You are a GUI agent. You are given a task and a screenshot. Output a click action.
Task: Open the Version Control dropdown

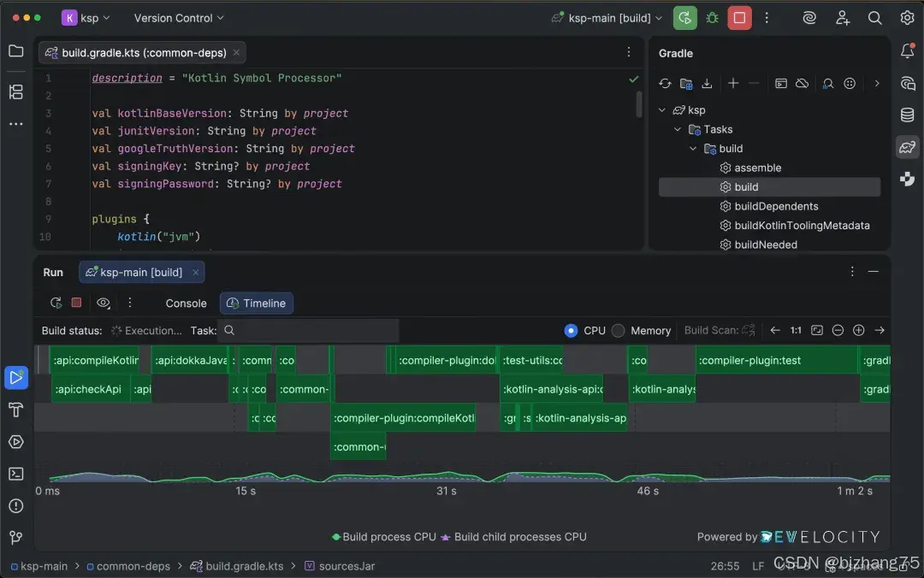[179, 18]
